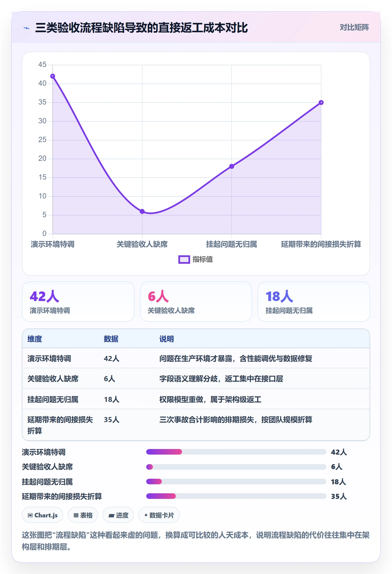Click the grid icon in the 表格 tag
The height and width of the screenshot is (574, 392).
pyautogui.click(x=76, y=515)
